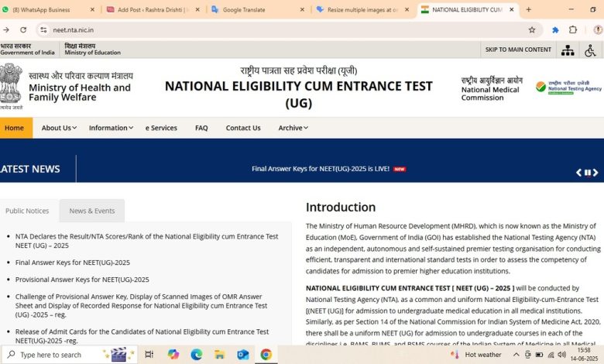The height and width of the screenshot is (364, 604).
Task: Click the National Testing Agency logo
Action: click(568, 87)
